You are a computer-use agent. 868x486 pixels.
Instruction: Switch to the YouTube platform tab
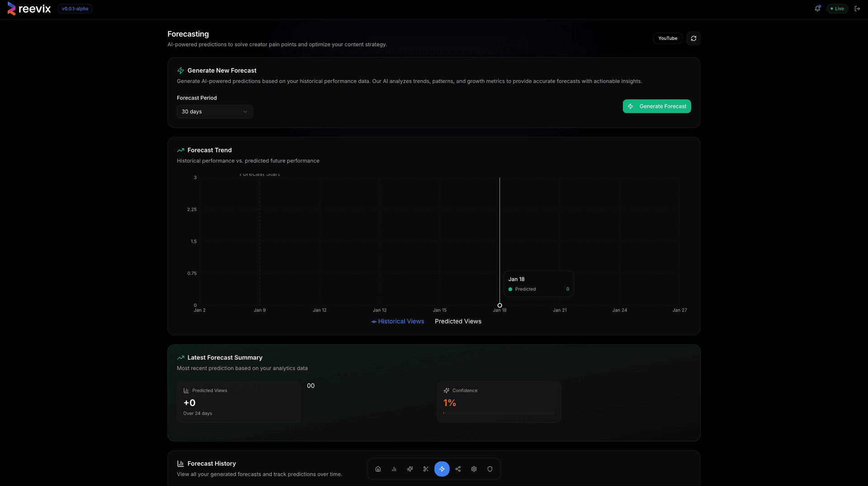[x=668, y=38]
